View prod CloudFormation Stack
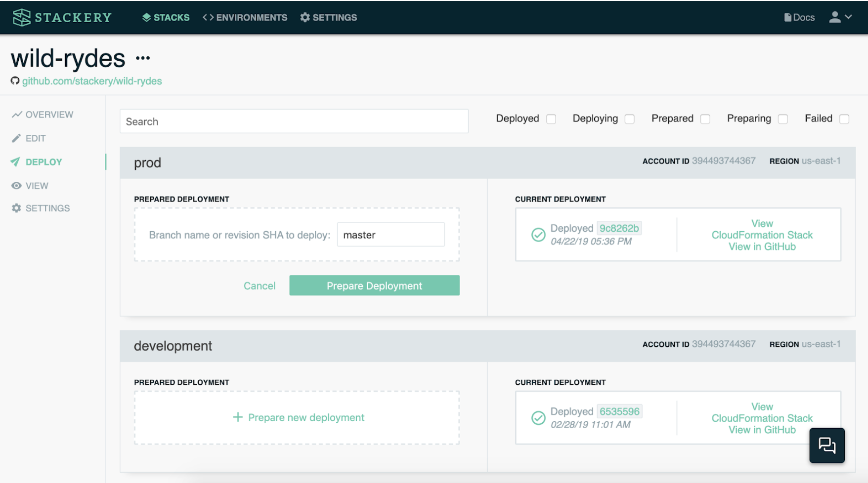 coord(762,229)
